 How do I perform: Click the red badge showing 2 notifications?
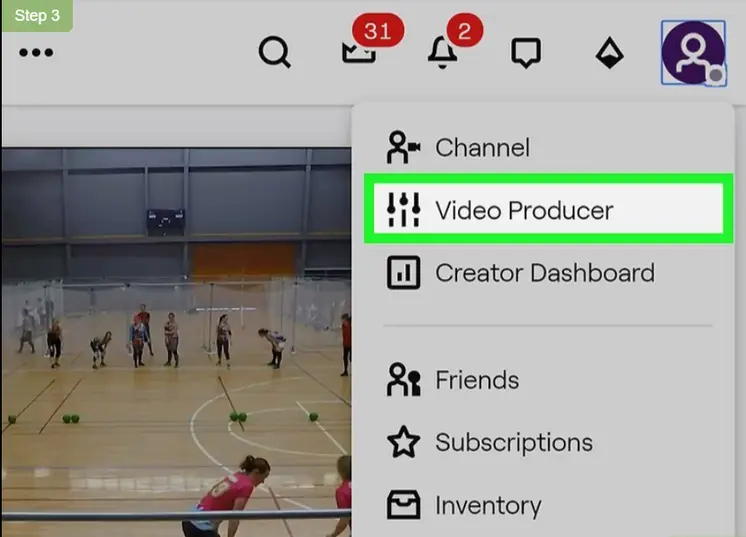point(462,31)
